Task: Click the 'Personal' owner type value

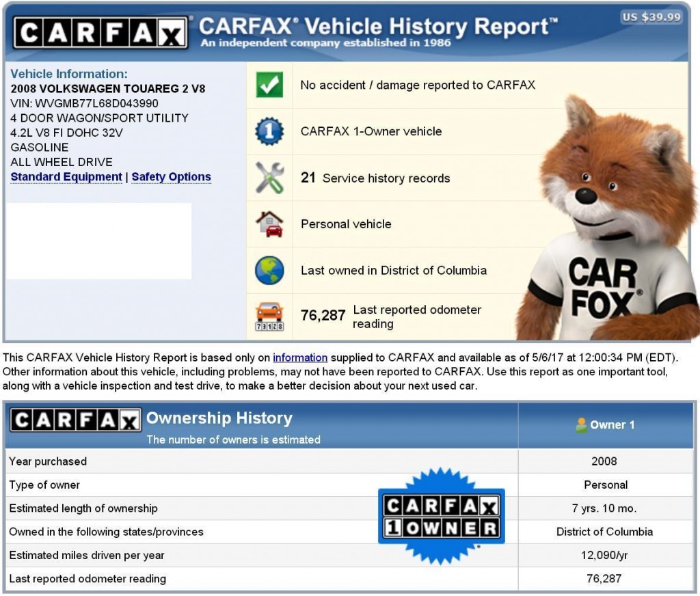Action: coord(606,485)
